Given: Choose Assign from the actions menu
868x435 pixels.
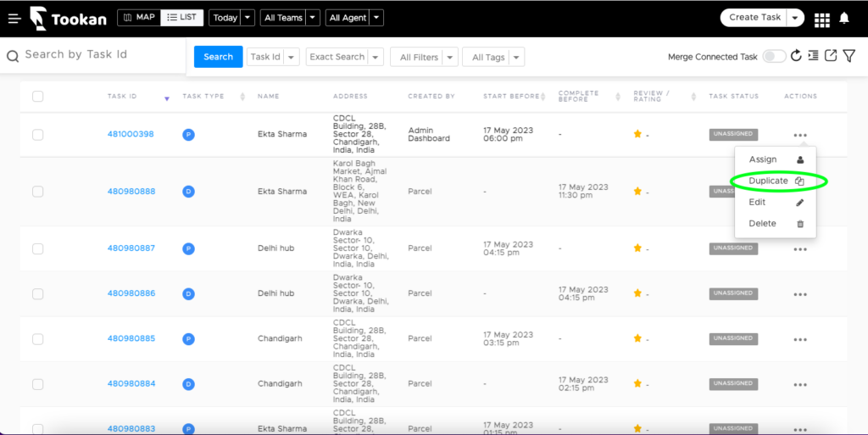Looking at the screenshot, I should click(x=776, y=159).
